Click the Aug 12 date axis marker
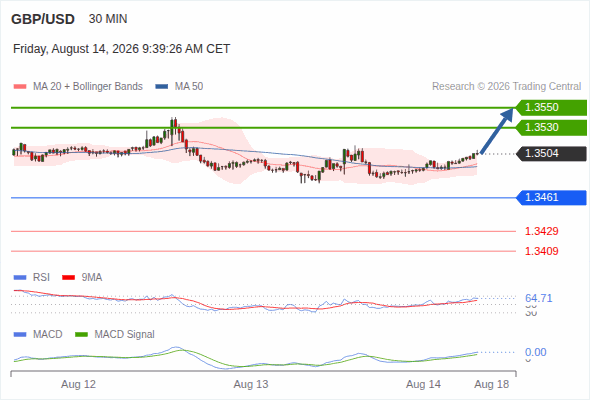 tap(79, 385)
